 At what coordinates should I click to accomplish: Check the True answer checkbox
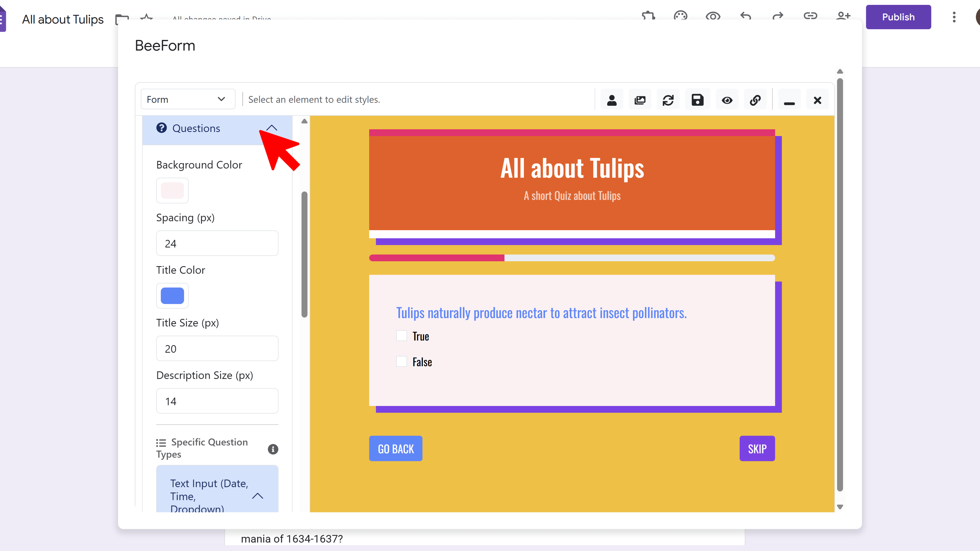[x=401, y=336]
